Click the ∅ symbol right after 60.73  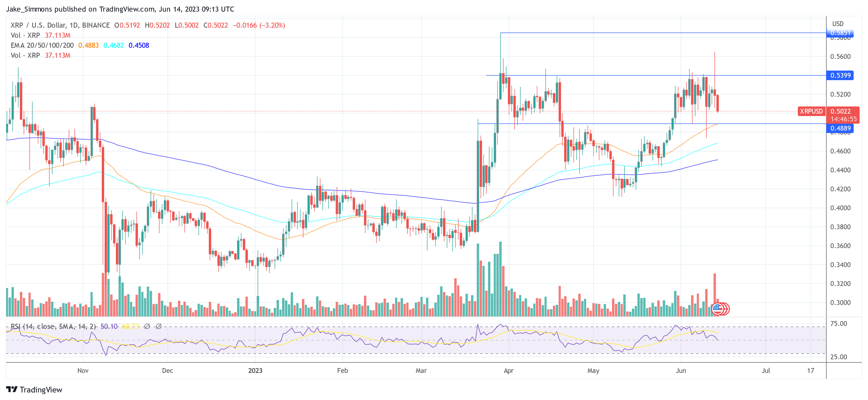[x=147, y=326]
